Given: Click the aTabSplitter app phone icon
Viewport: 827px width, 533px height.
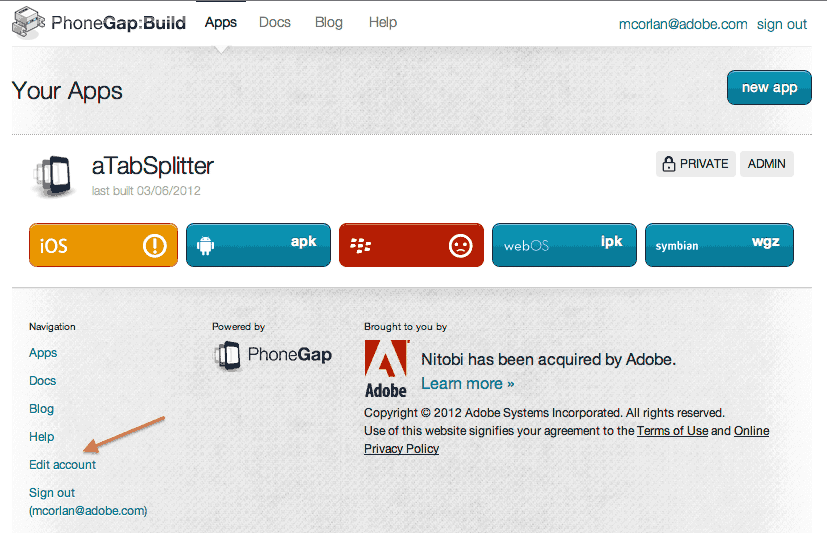Looking at the screenshot, I should (x=54, y=174).
